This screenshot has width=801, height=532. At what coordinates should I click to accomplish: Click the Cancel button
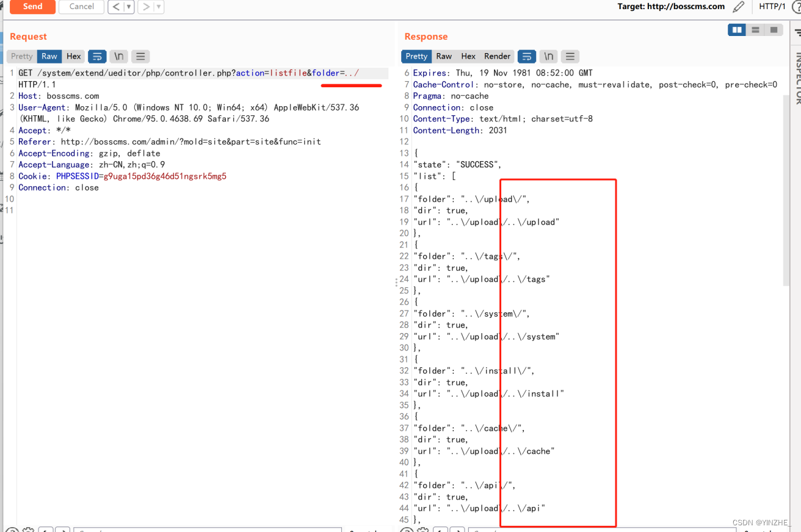click(x=81, y=7)
